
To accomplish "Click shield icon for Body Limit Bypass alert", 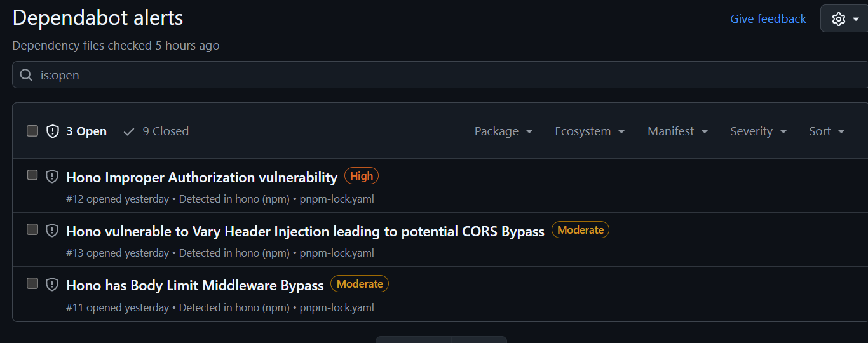I will [52, 285].
